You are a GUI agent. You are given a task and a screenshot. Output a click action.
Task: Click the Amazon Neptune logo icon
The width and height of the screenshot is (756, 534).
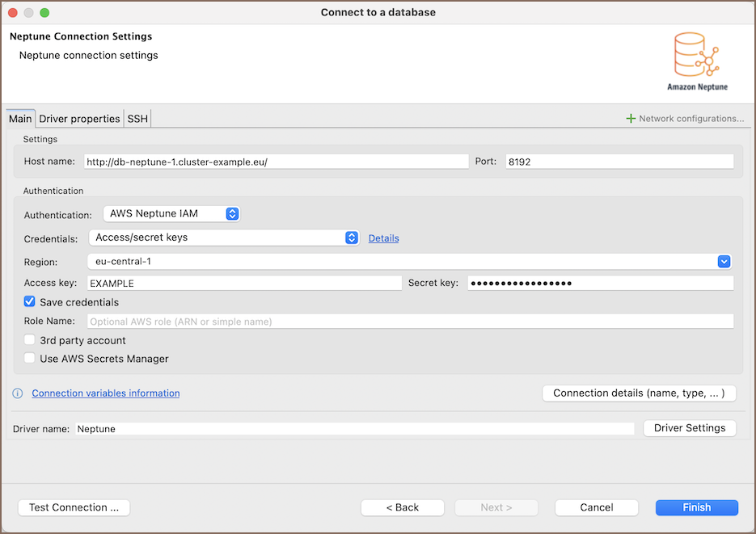tap(696, 55)
